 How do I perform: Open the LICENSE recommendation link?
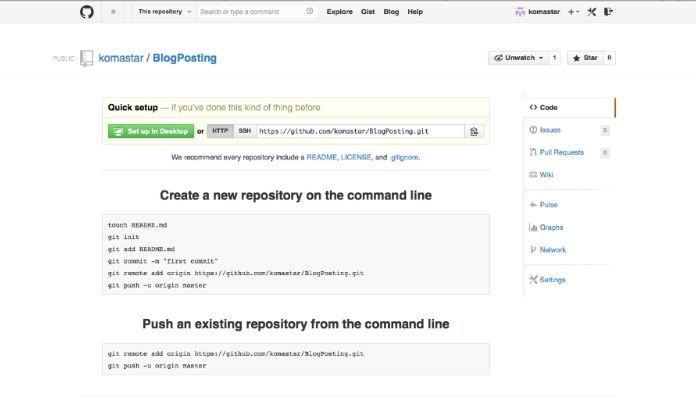(x=356, y=157)
